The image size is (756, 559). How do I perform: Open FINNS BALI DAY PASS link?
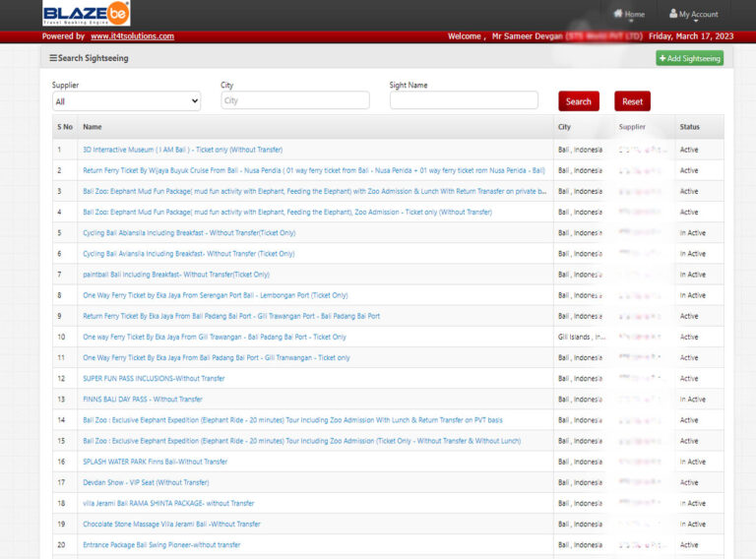pos(143,399)
